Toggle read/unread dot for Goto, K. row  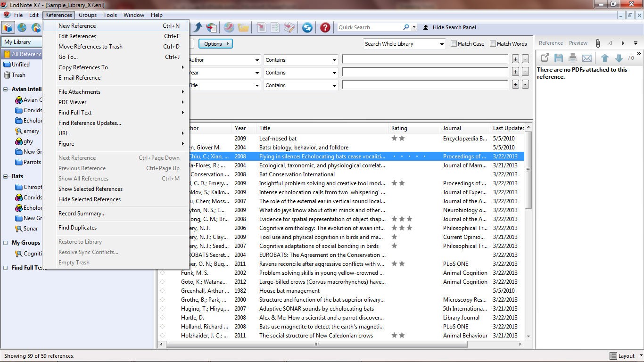[163, 282]
